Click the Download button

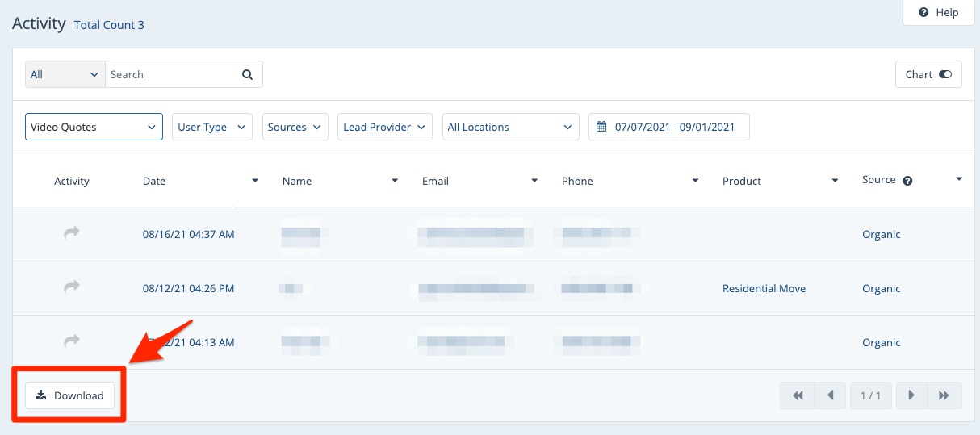coord(70,395)
